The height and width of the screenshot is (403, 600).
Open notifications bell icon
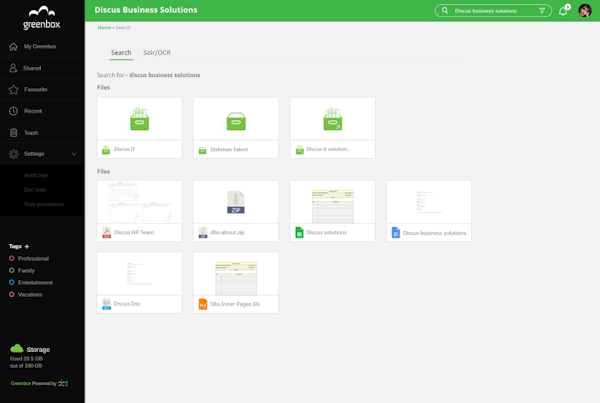click(x=563, y=11)
